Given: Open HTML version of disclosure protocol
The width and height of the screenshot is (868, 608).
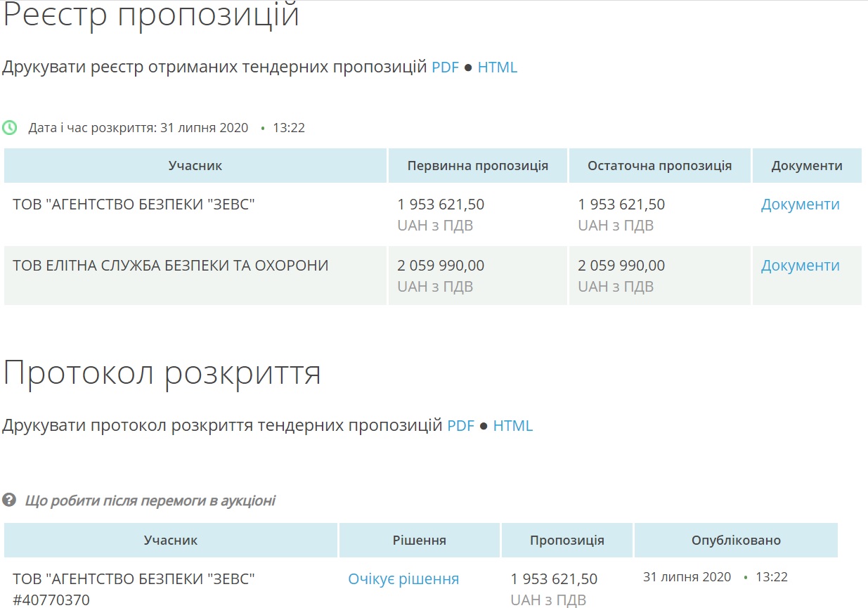Looking at the screenshot, I should tap(513, 425).
